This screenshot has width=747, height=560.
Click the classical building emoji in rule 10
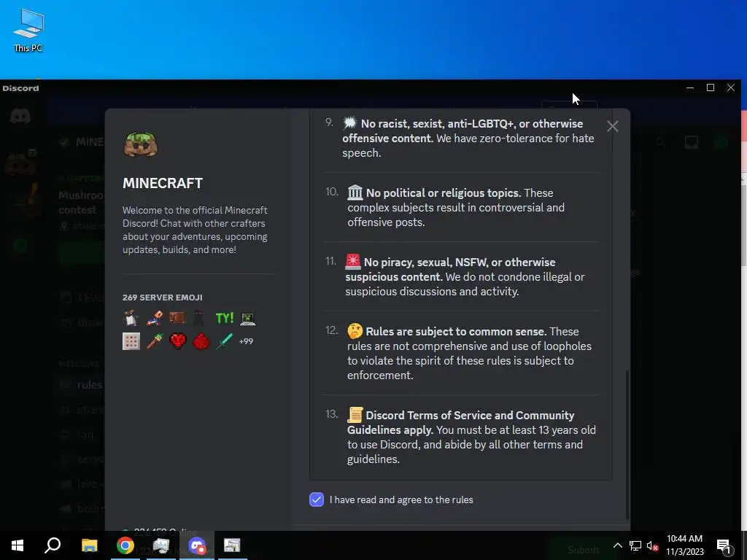355,192
